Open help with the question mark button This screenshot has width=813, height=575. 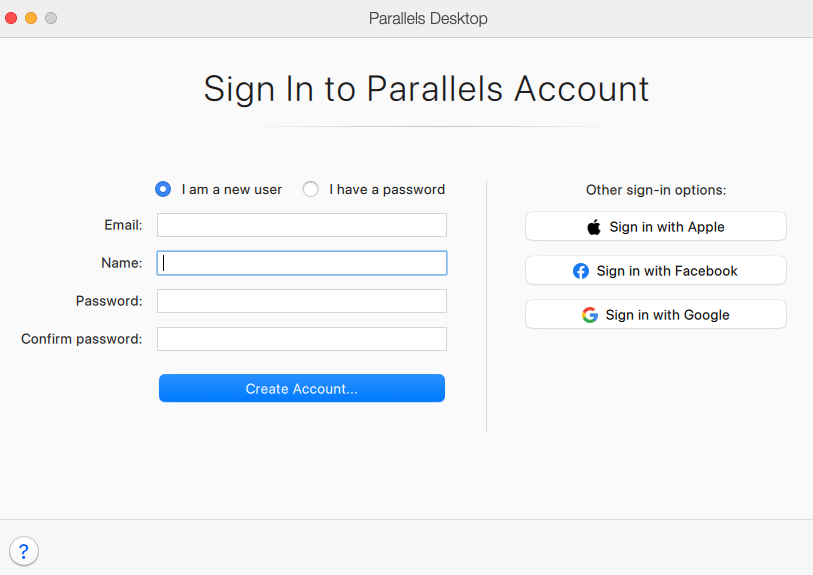pyautogui.click(x=24, y=551)
